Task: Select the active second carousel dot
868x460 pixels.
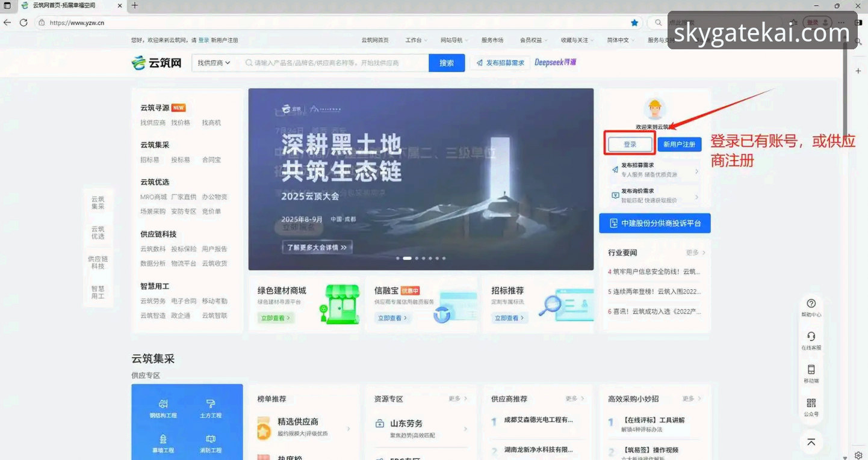Action: point(408,258)
